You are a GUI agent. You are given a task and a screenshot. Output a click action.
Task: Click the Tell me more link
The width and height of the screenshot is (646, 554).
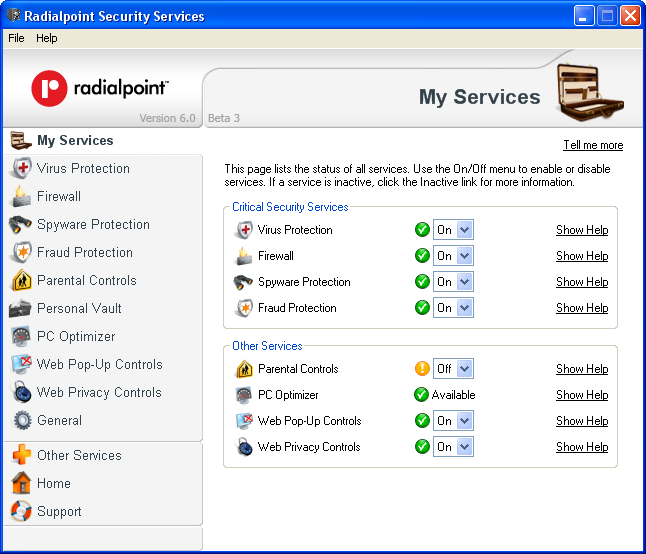(x=593, y=145)
